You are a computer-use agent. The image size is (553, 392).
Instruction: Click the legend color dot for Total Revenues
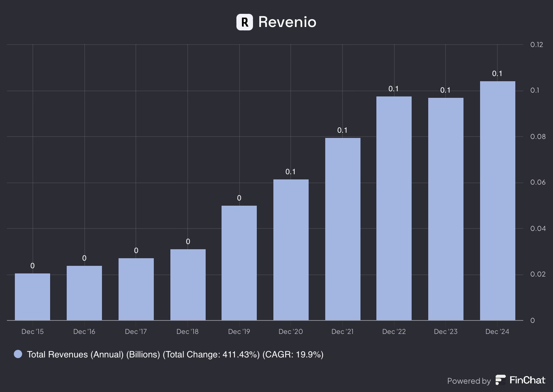click(18, 354)
